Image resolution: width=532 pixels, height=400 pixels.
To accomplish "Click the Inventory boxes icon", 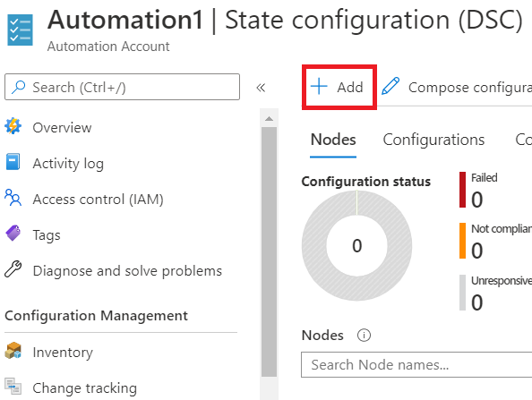I will tap(13, 351).
